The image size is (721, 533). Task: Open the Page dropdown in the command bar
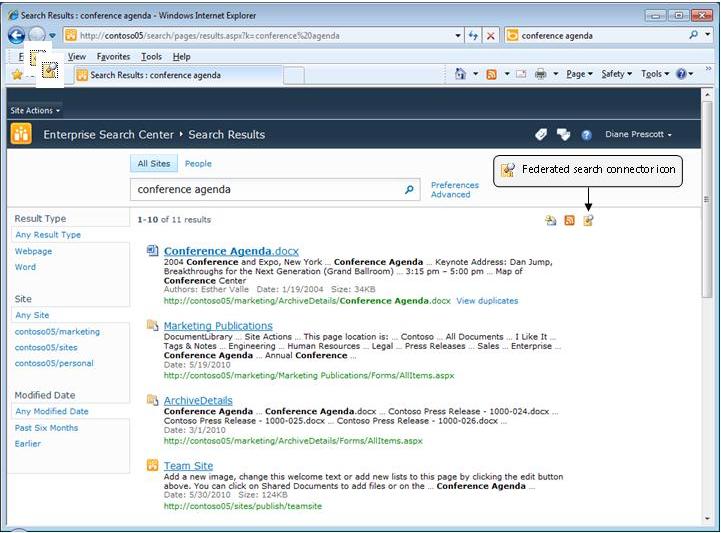click(x=579, y=74)
